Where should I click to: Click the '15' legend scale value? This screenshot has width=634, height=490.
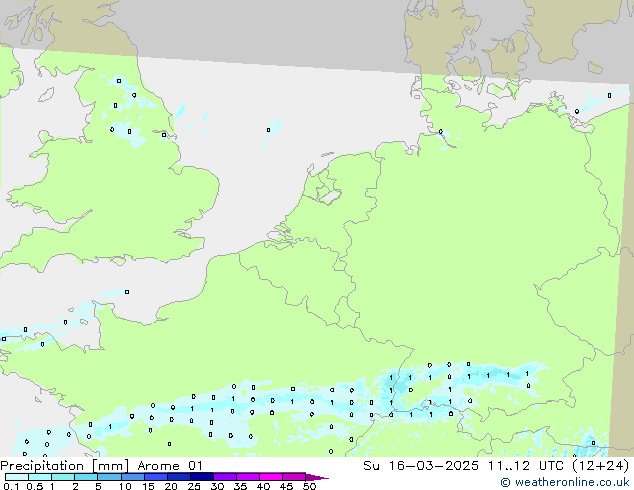pyautogui.click(x=148, y=486)
